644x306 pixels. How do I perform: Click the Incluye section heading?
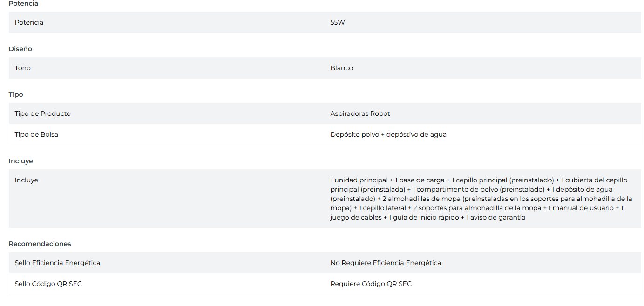[x=20, y=161]
